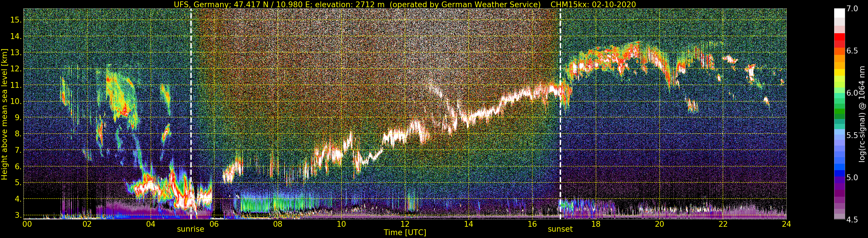Click the time axis tick '10'

341,224
